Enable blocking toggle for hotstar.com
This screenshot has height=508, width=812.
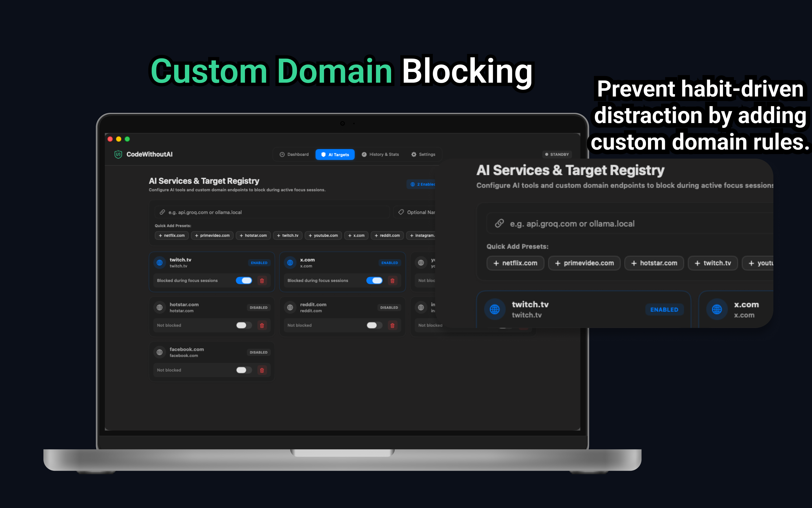(x=244, y=325)
